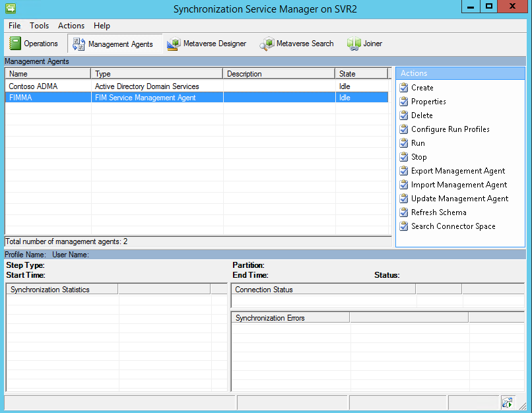The width and height of the screenshot is (532, 413).
Task: Click the application icon in title bar
Action: coord(11,8)
